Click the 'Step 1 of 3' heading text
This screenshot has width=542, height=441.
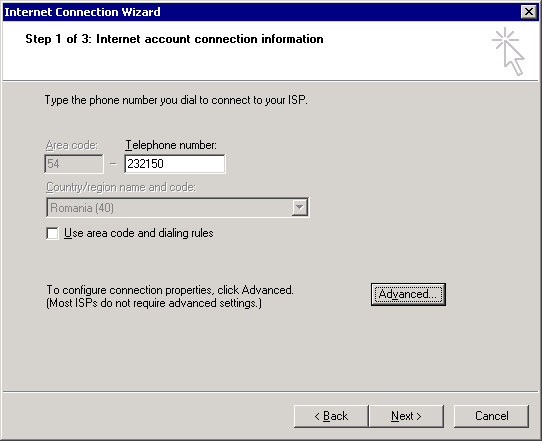(175, 39)
